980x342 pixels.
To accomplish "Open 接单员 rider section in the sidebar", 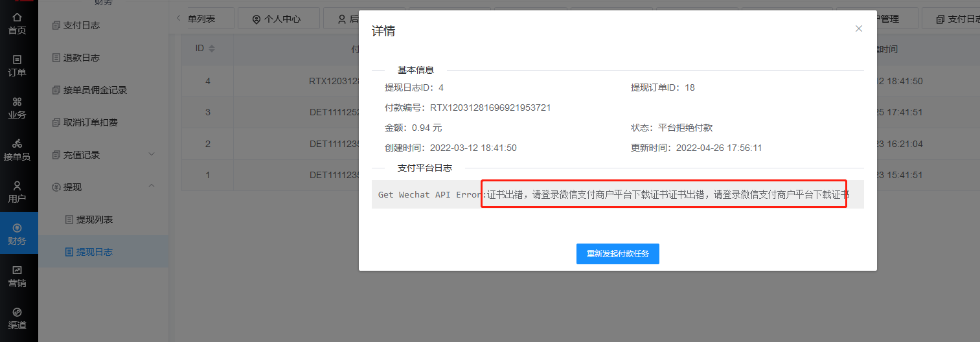I will tap(17, 150).
